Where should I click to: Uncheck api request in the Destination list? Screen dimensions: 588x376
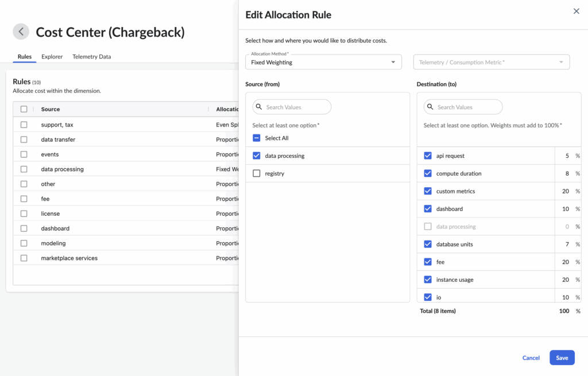point(428,156)
